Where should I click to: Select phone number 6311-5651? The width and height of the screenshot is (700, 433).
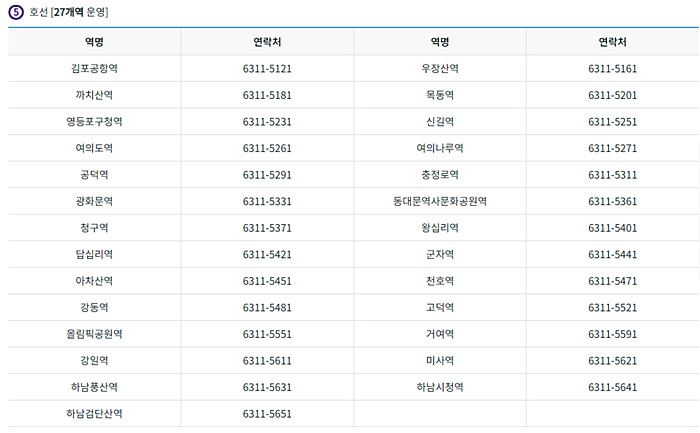coord(267,414)
